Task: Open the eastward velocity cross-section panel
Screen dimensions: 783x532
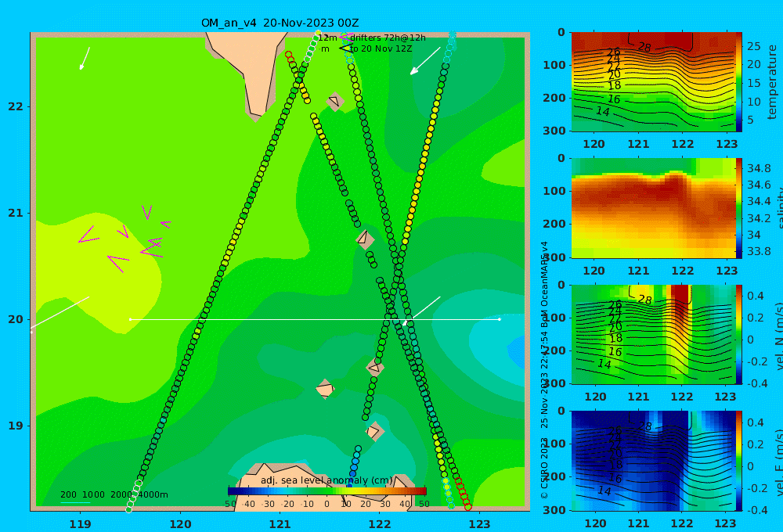Action: point(653,461)
